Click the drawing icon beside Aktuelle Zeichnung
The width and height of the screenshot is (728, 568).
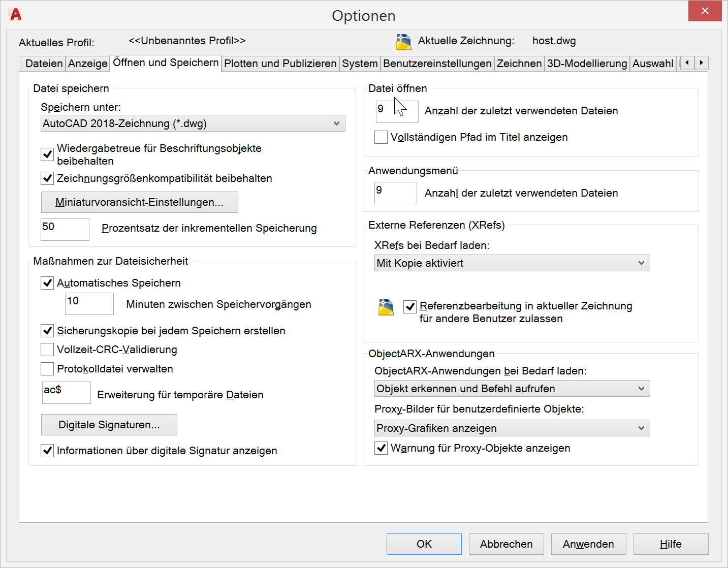point(403,42)
